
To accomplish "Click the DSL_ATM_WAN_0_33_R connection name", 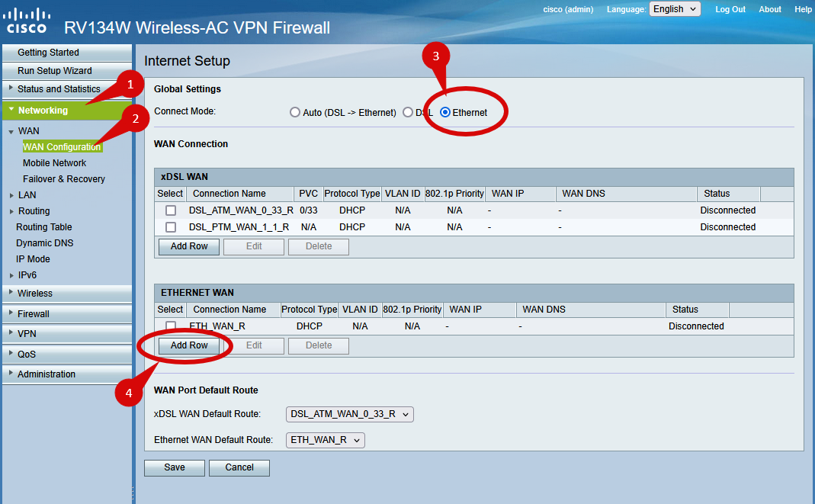I will [x=241, y=210].
